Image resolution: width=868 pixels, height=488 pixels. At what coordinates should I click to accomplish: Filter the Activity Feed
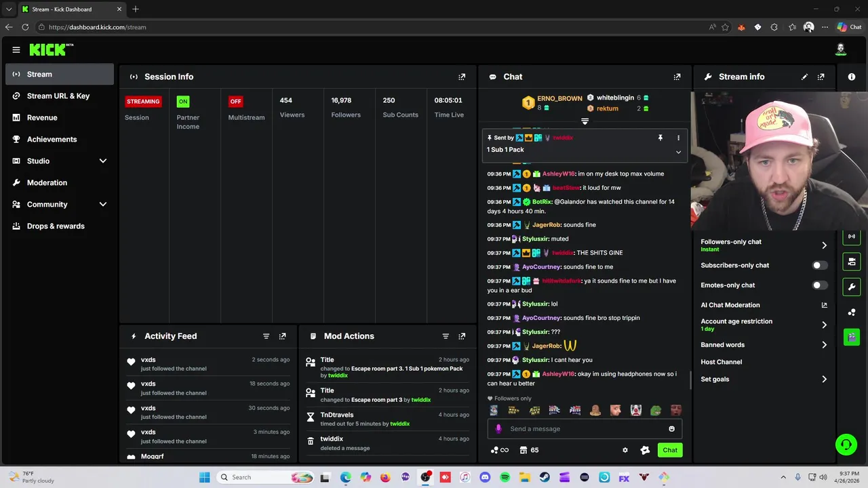tap(266, 336)
